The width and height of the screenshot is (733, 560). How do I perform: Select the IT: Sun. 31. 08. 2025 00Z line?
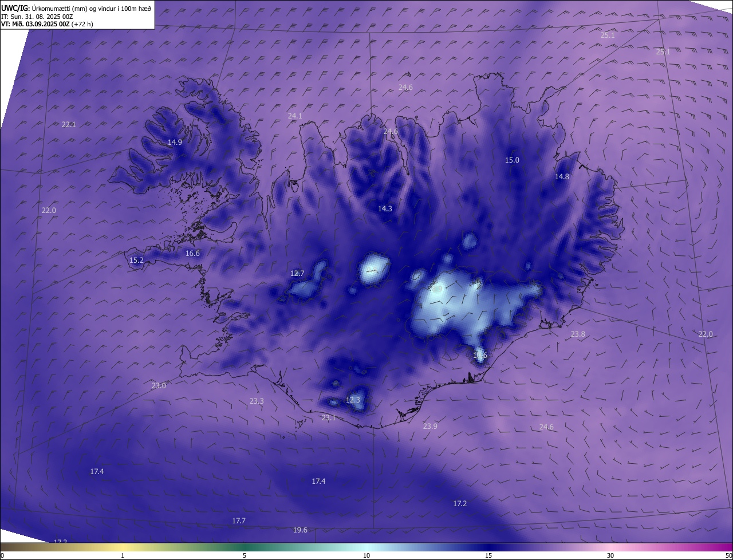click(37, 16)
